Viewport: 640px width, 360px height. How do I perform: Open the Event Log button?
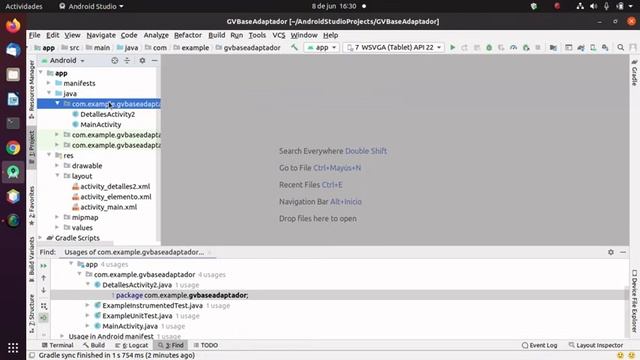[x=539, y=345]
